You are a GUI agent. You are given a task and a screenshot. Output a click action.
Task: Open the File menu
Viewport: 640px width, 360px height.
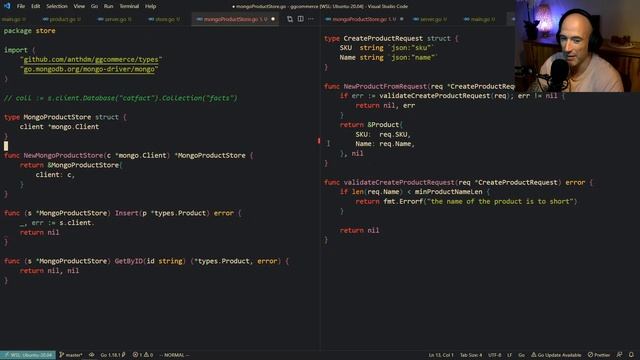click(20, 6)
